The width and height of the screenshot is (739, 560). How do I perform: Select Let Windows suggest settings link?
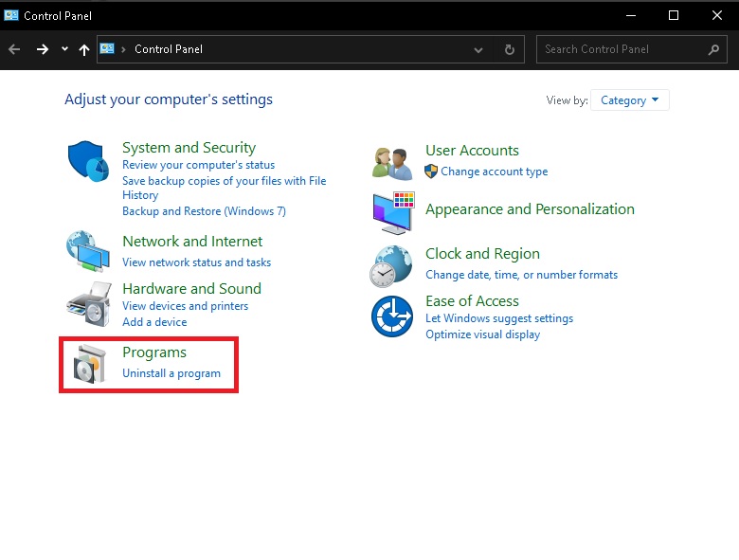499,318
